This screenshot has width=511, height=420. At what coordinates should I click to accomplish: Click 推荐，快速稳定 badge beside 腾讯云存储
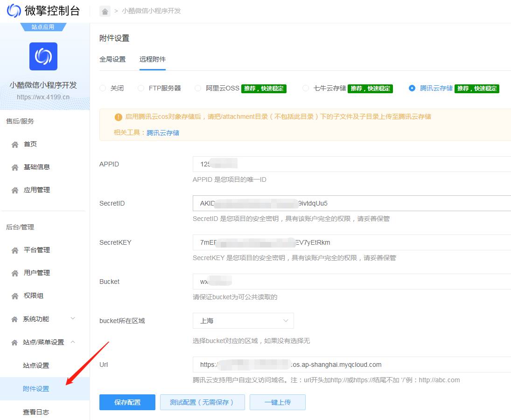[x=477, y=89]
